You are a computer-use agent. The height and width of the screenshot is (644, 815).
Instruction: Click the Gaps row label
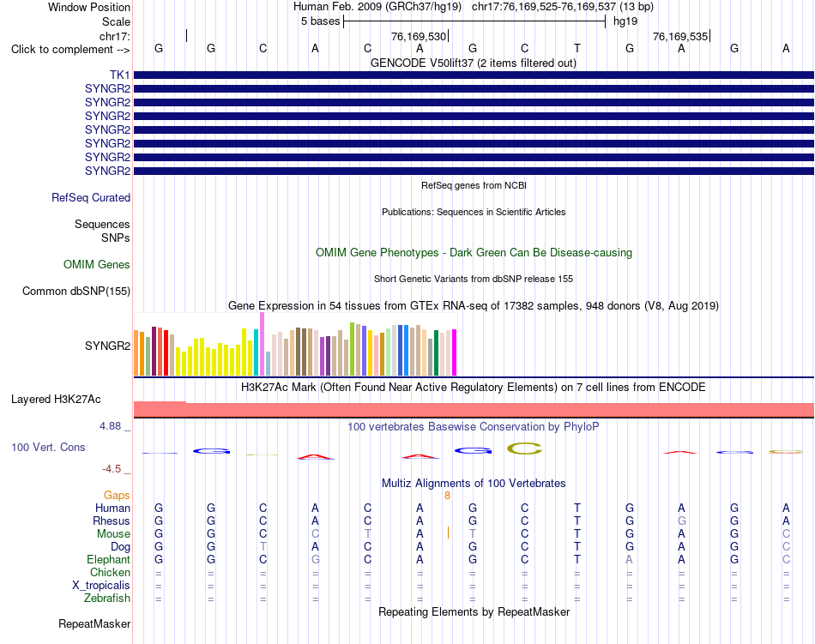(117, 495)
